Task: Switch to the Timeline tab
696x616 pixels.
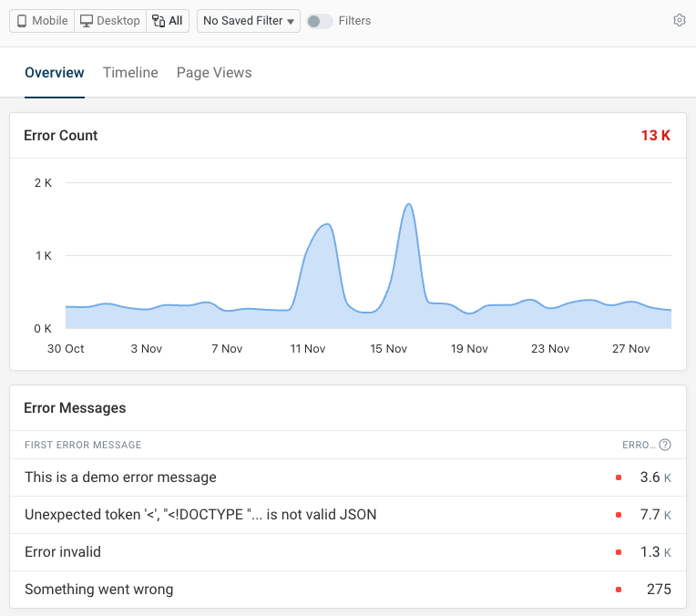Action: pos(130,73)
